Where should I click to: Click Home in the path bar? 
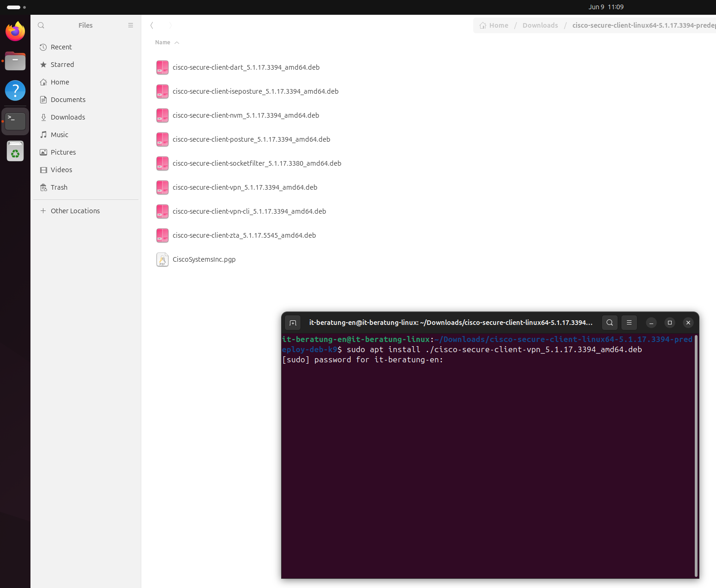coord(494,25)
